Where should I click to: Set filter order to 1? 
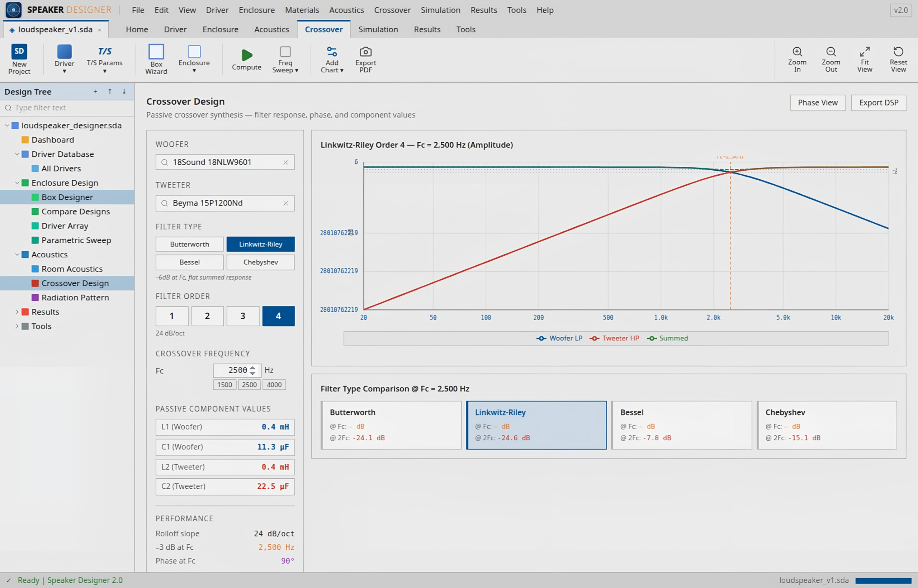point(172,316)
